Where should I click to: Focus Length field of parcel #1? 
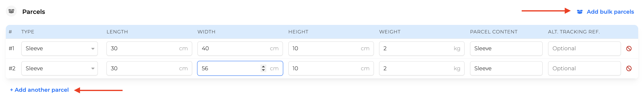tap(149, 49)
